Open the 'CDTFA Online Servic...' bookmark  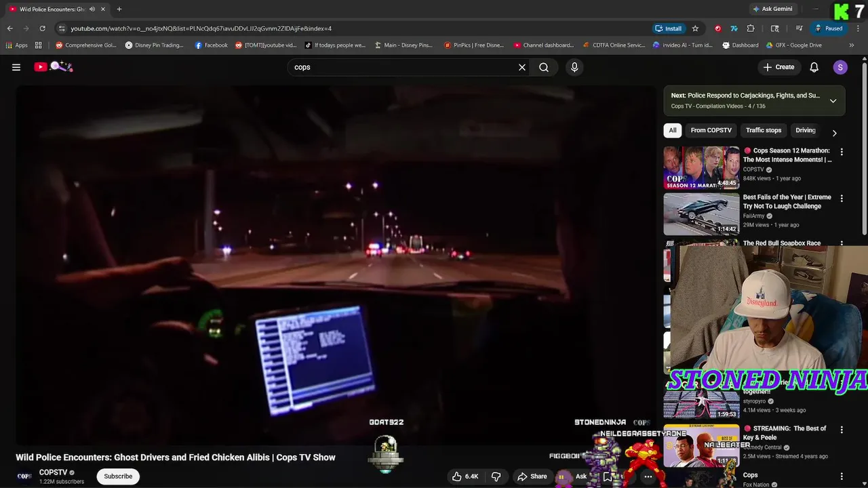[x=614, y=45]
